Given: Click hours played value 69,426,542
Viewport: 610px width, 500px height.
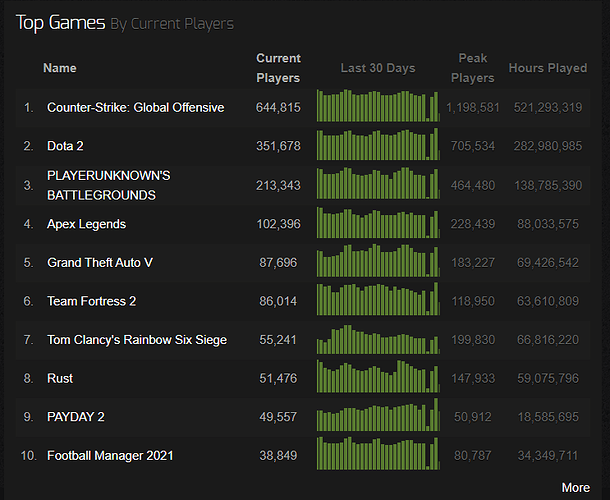Looking at the screenshot, I should pyautogui.click(x=548, y=263).
